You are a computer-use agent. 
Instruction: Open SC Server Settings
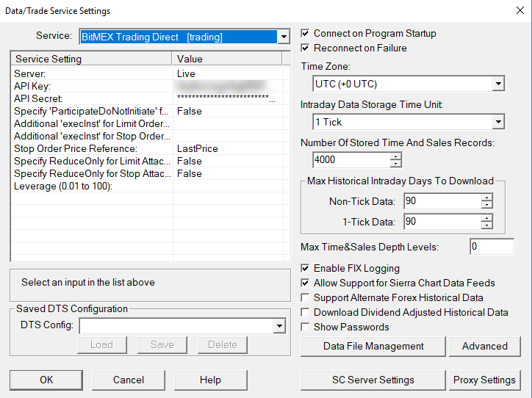pos(373,380)
